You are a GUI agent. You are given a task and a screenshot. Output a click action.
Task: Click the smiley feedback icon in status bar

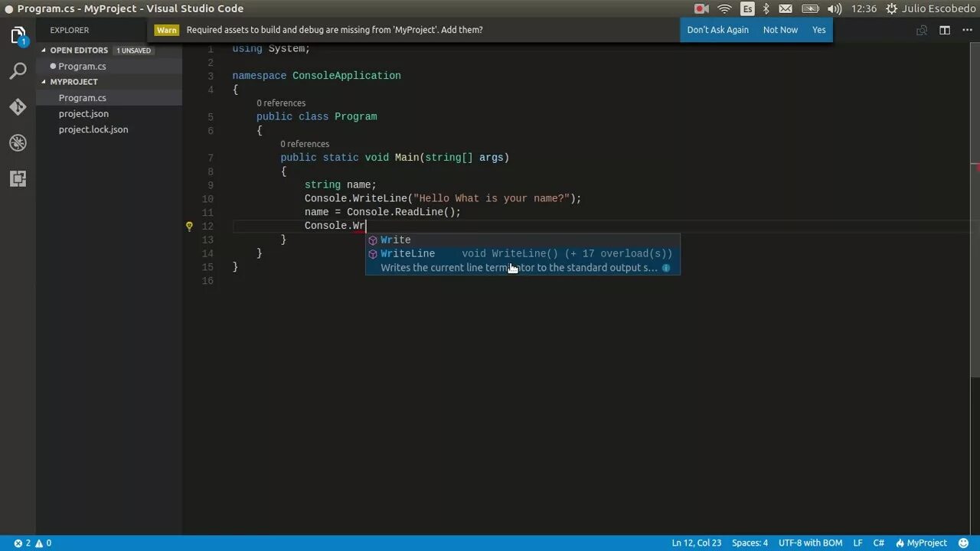point(965,543)
